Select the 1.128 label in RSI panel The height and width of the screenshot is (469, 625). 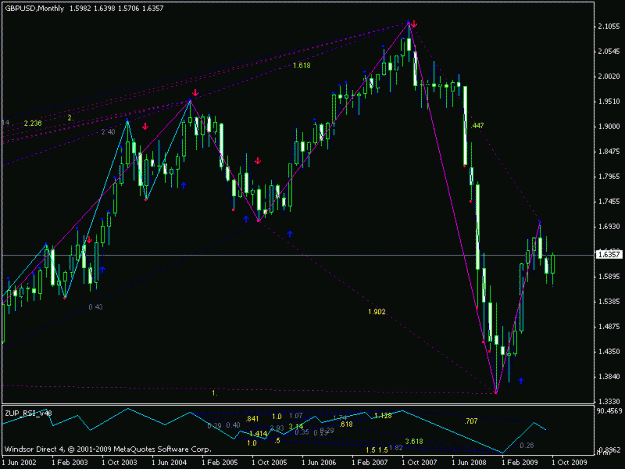383,416
